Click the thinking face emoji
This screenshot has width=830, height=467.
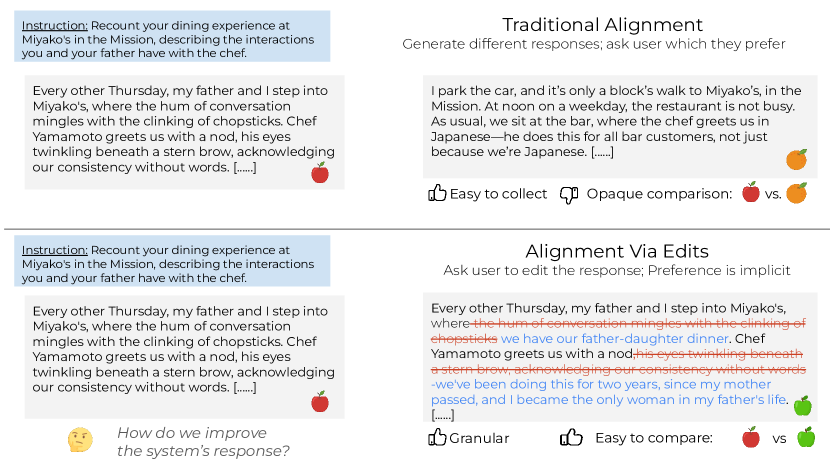click(x=80, y=440)
